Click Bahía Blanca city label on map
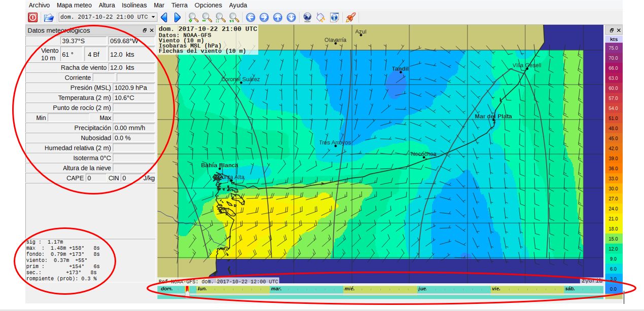This screenshot has width=644, height=311. coord(220,165)
